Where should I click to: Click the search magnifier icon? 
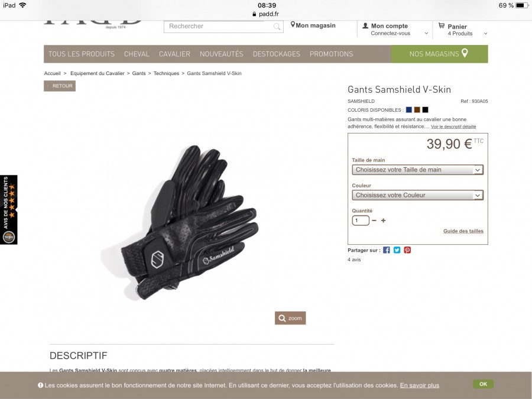pyautogui.click(x=277, y=27)
